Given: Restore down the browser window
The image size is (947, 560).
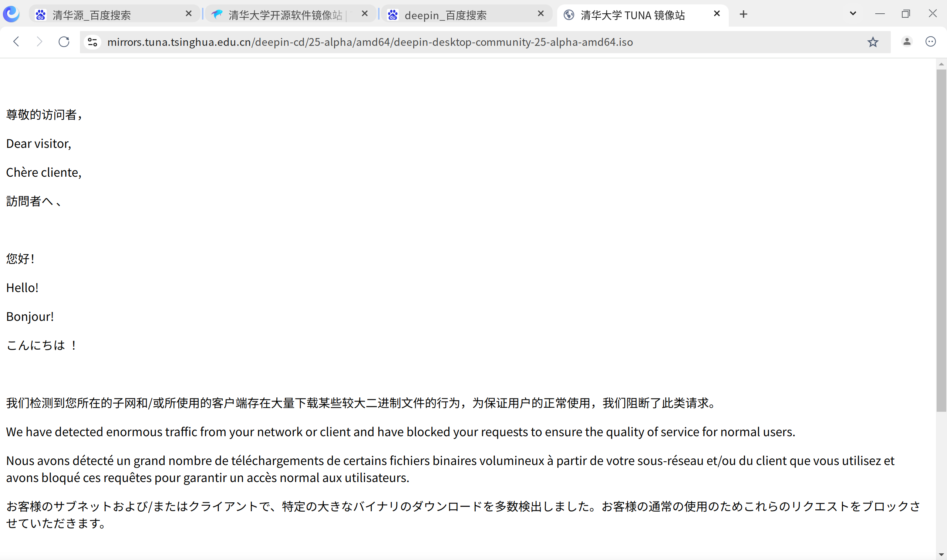Looking at the screenshot, I should pos(906,14).
